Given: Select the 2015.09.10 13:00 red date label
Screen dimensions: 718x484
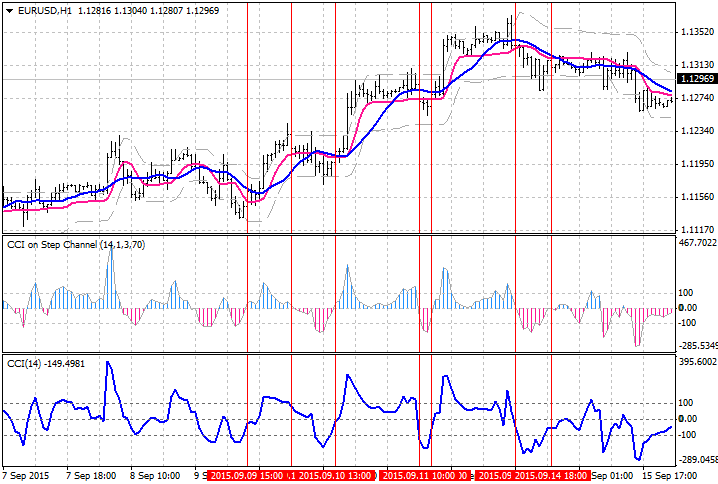Looking at the screenshot, I should point(335,476).
